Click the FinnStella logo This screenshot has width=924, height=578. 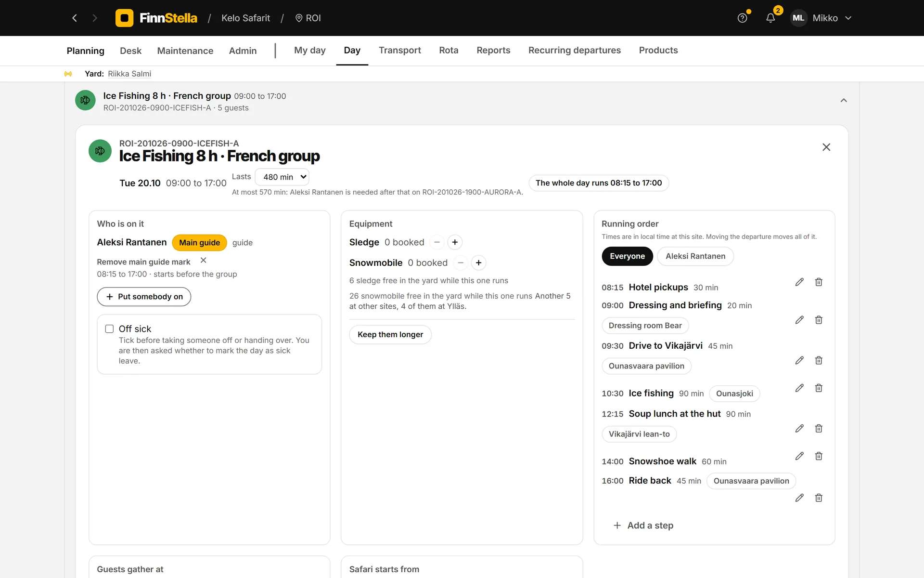pyautogui.click(x=156, y=18)
